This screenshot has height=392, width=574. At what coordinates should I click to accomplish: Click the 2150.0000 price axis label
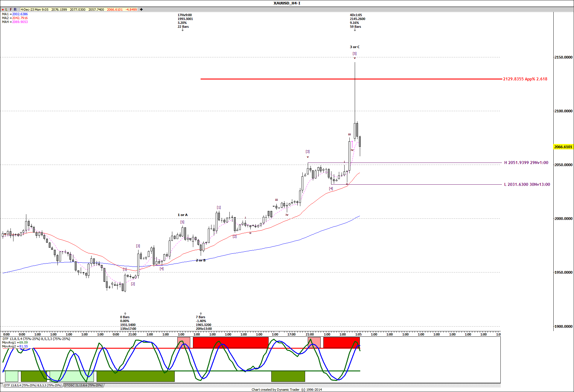564,57
